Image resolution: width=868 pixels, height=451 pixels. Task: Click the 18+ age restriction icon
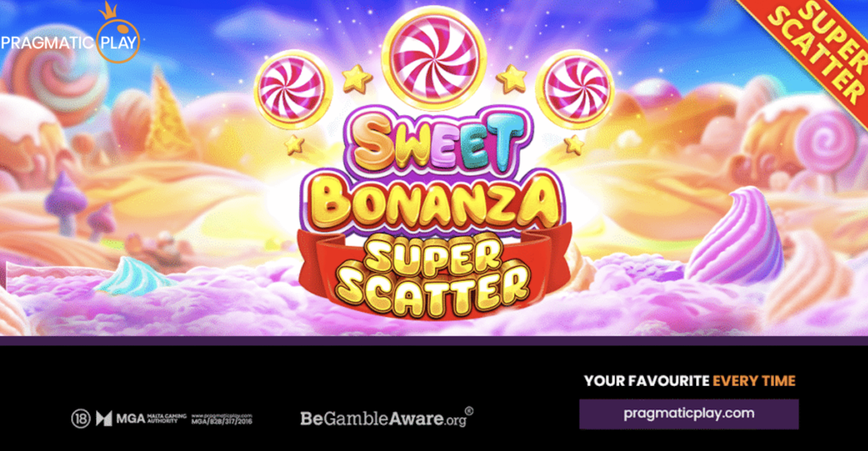[x=81, y=419]
